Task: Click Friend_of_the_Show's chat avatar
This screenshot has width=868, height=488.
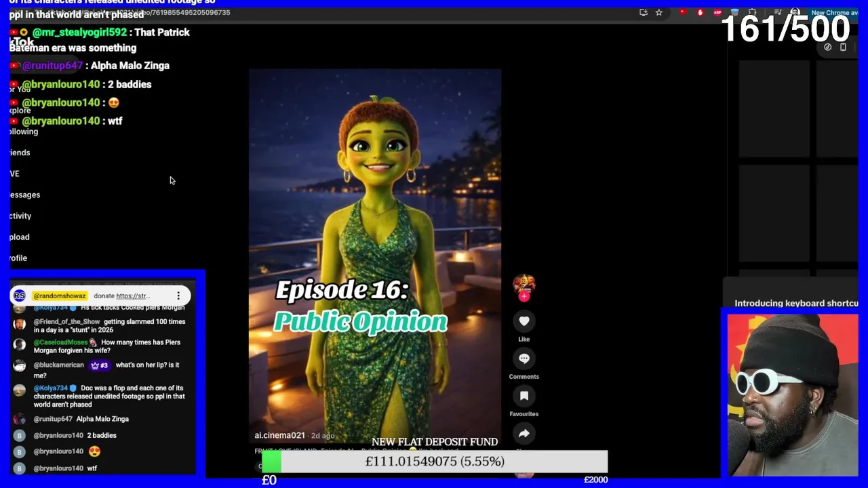Action: click(x=20, y=325)
